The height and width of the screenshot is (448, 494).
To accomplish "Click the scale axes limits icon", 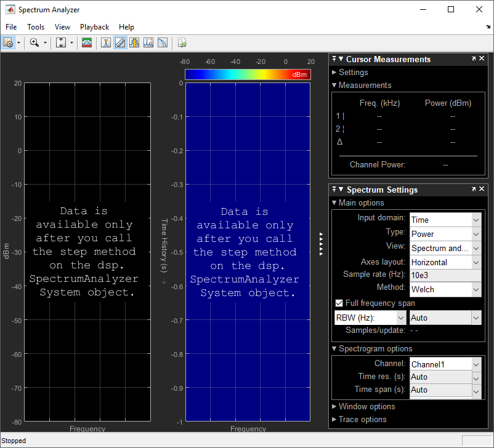I will [61, 42].
